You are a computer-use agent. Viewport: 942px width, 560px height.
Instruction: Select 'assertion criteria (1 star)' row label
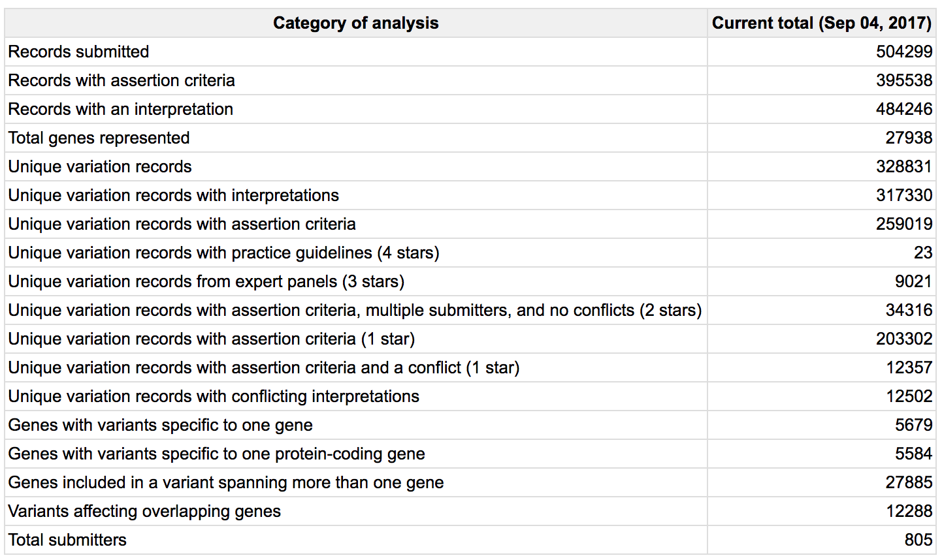pyautogui.click(x=212, y=339)
